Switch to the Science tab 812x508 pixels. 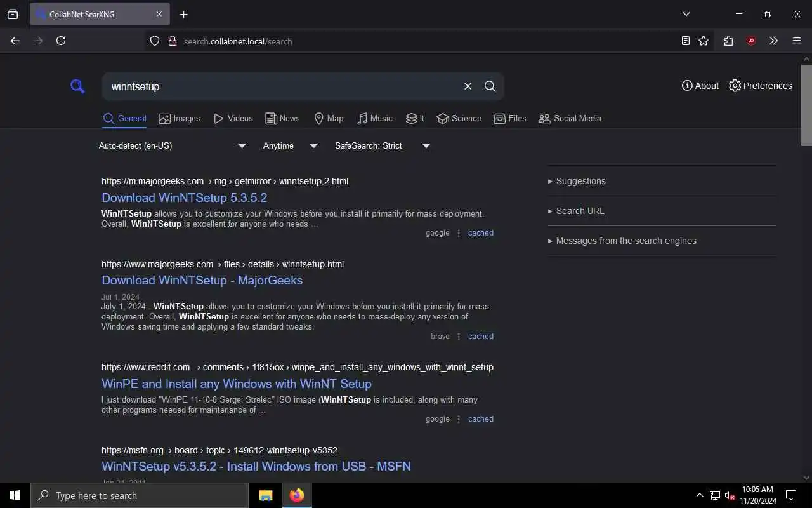(459, 119)
